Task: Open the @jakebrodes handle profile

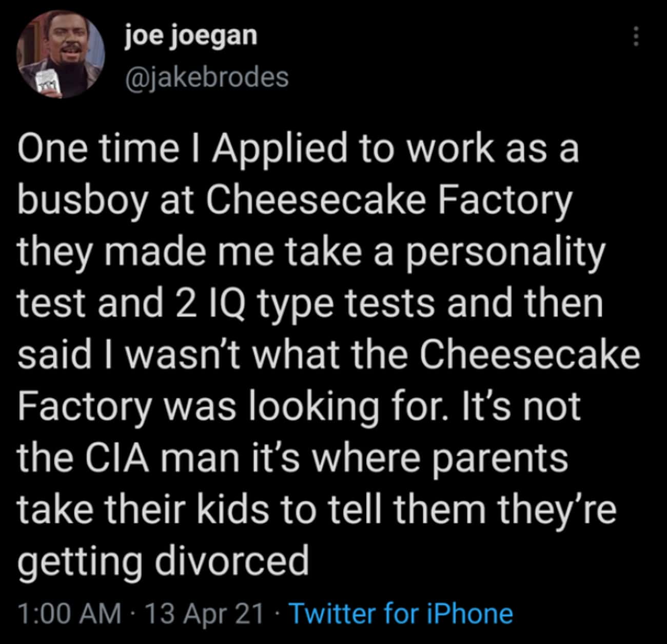Action: pyautogui.click(x=207, y=77)
